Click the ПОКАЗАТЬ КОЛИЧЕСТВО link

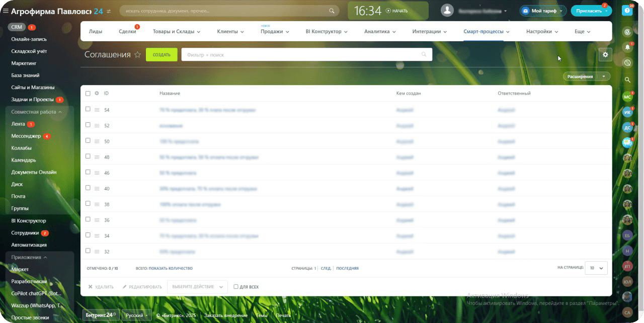(171, 269)
